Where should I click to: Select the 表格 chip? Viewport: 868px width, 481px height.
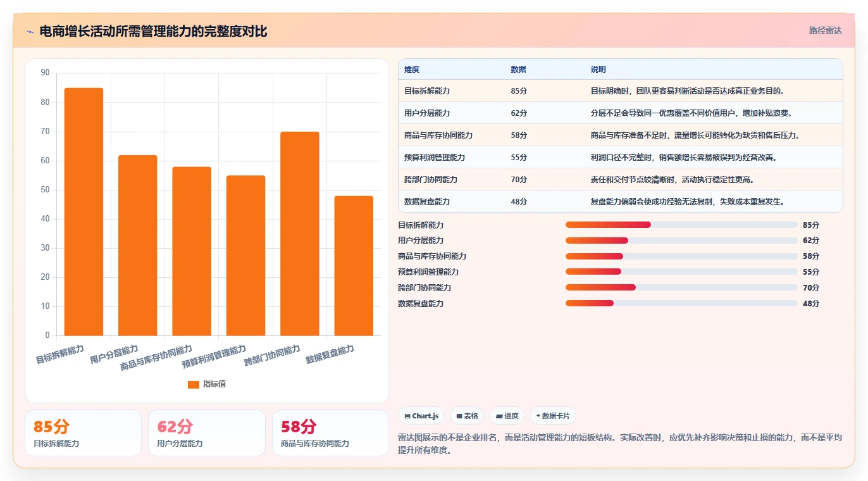[x=467, y=416]
